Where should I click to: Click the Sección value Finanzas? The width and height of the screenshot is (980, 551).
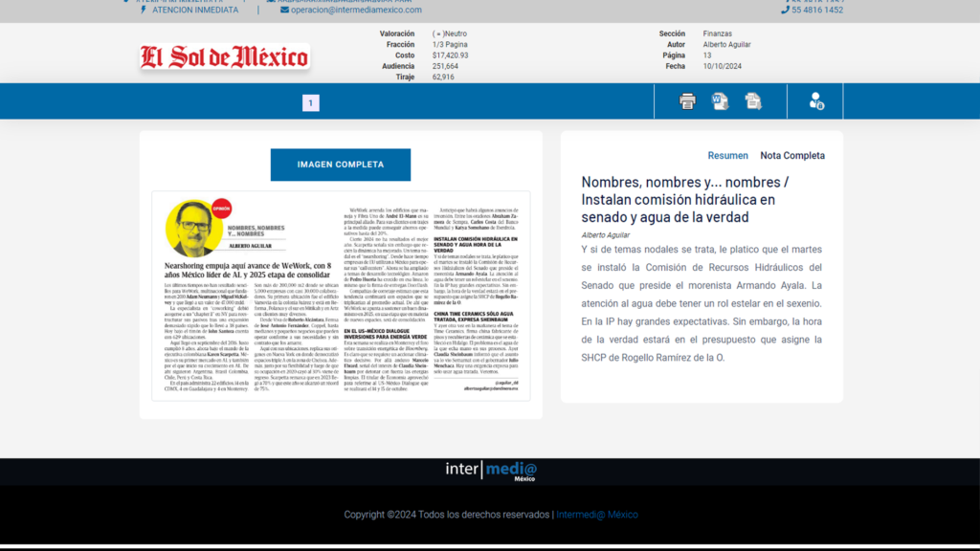coord(718,33)
